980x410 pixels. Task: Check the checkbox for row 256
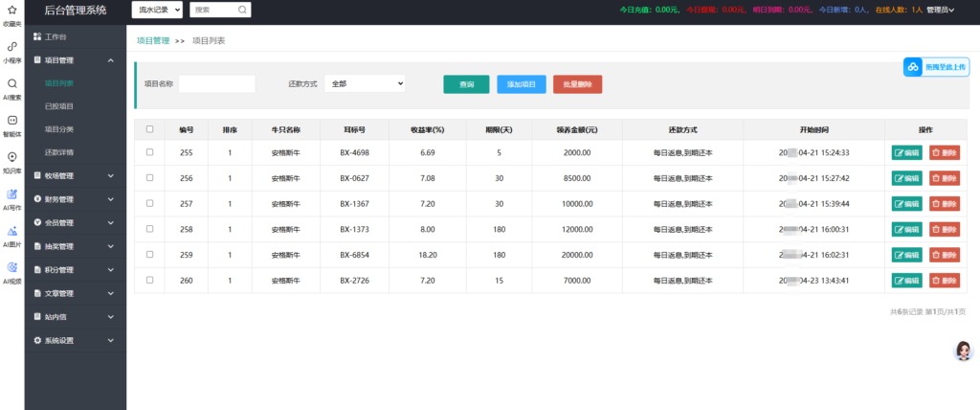point(149,178)
